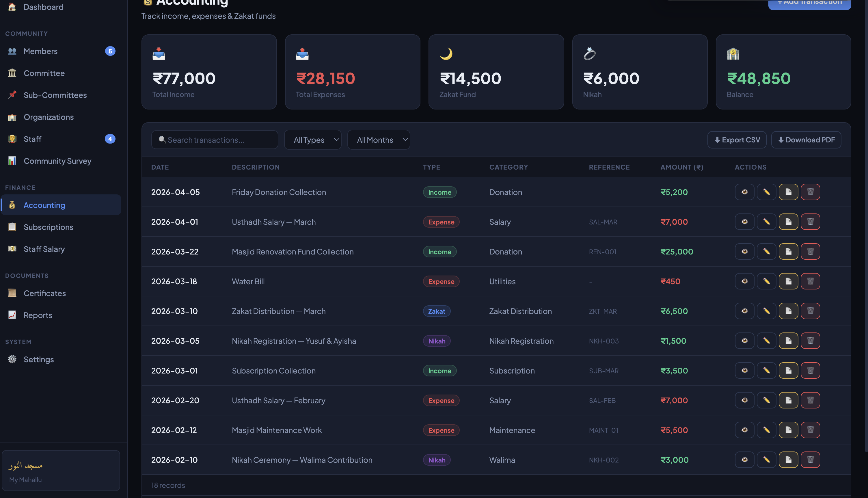Viewport: 868px width, 498px height.
Task: Click the Search transactions field
Action: [x=215, y=140]
